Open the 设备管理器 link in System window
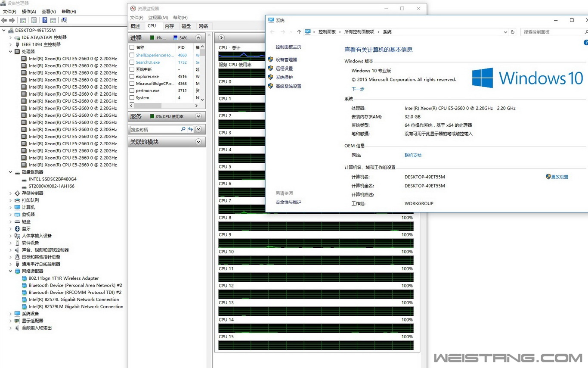This screenshot has width=588, height=368. coord(287,59)
